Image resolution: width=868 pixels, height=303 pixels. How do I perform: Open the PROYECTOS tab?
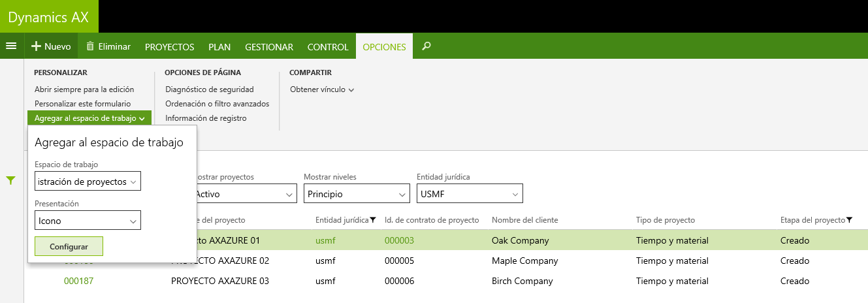click(x=170, y=47)
